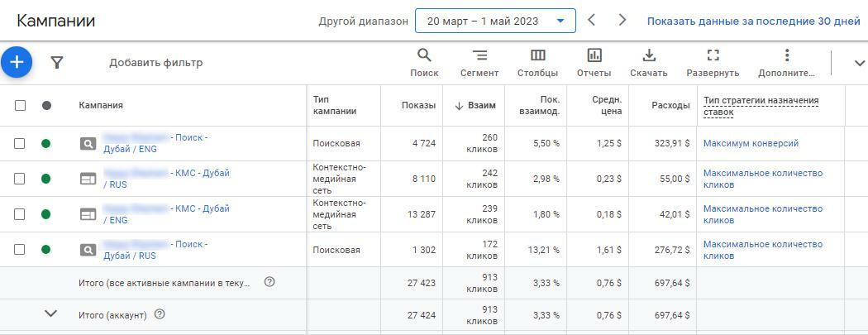Open the Поиск search tool
868x335 pixels.
pyautogui.click(x=424, y=62)
